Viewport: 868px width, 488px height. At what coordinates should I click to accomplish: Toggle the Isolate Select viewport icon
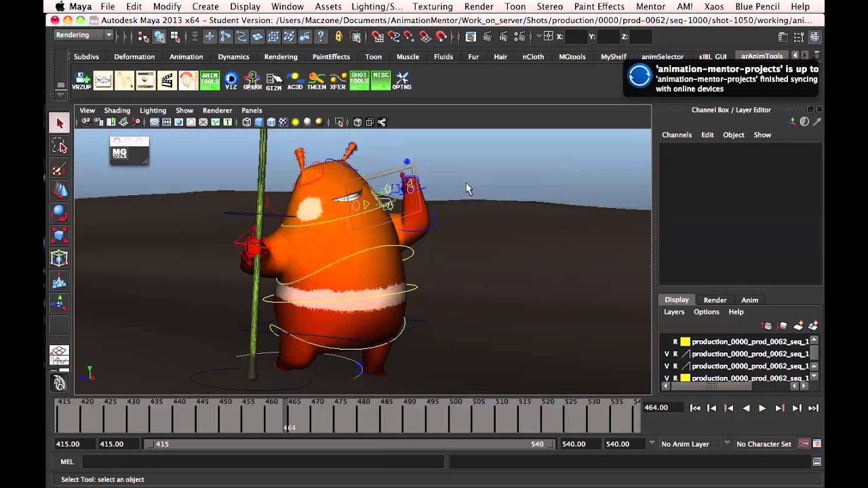pyautogui.click(x=339, y=122)
